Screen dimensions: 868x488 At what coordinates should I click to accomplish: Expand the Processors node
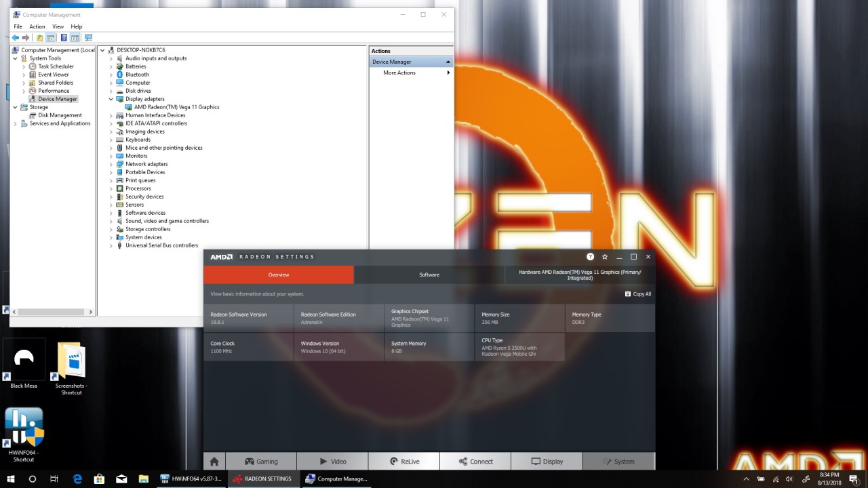[x=111, y=188]
